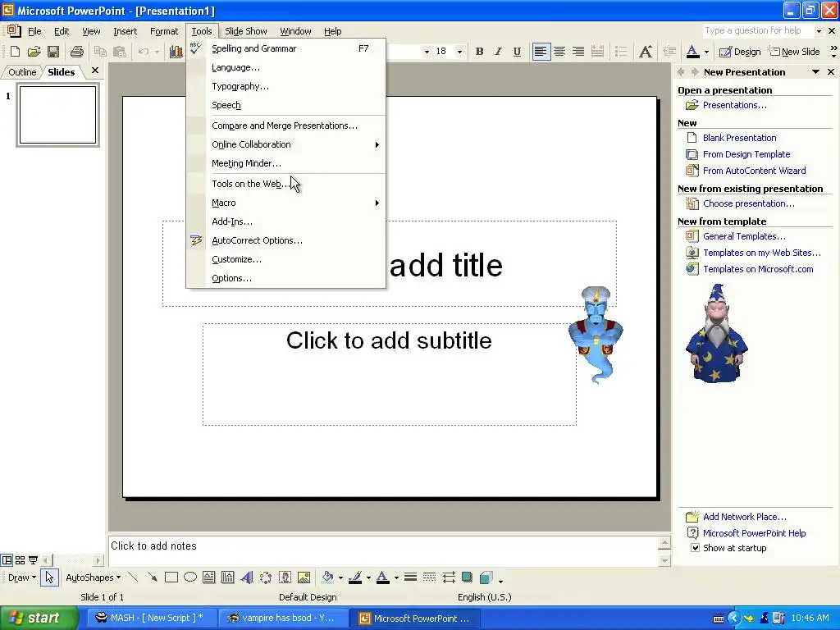Screen dimensions: 840x630
Task: Expand the Macro submenu
Action: point(285,203)
